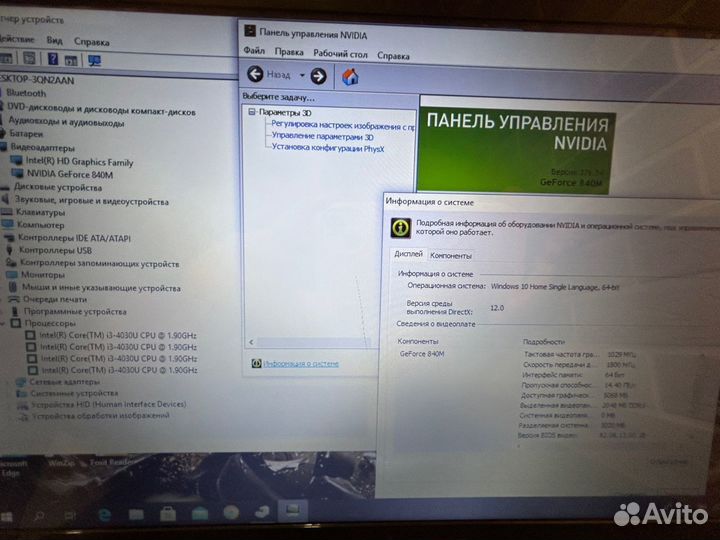Open the Back history dropdown arrow

coord(302,75)
